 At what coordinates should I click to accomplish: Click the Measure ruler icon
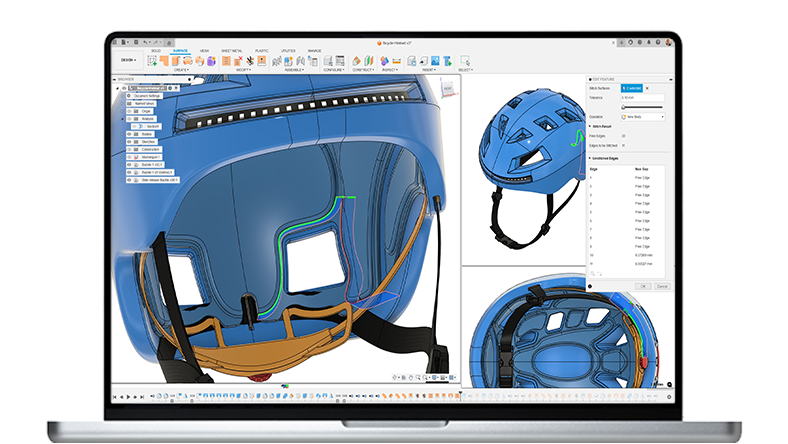click(x=397, y=61)
